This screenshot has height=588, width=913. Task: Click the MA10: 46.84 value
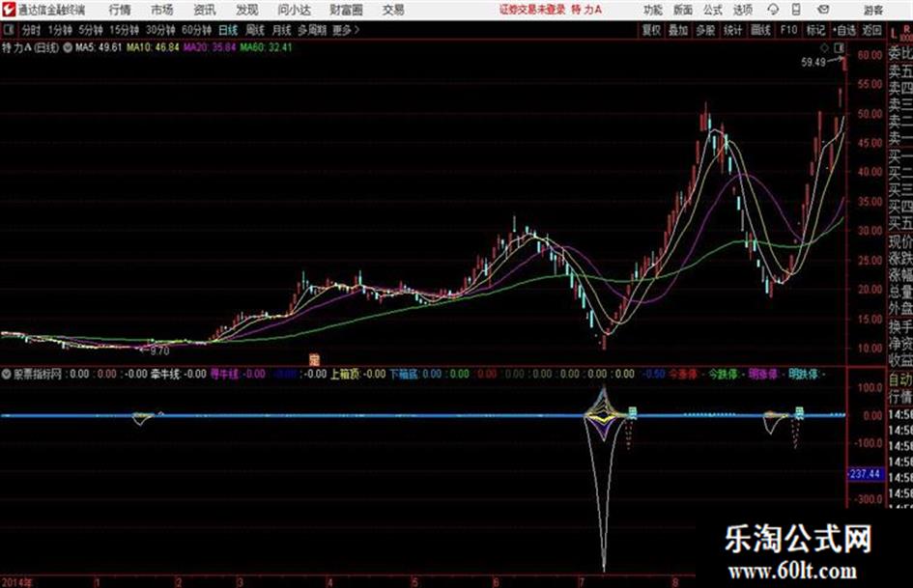(x=153, y=47)
